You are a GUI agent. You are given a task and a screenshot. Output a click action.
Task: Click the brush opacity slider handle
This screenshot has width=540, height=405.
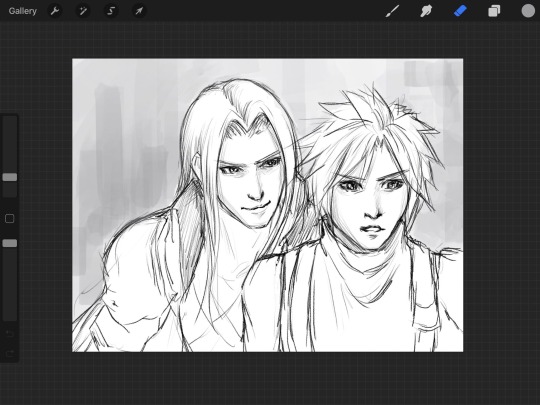(10, 243)
